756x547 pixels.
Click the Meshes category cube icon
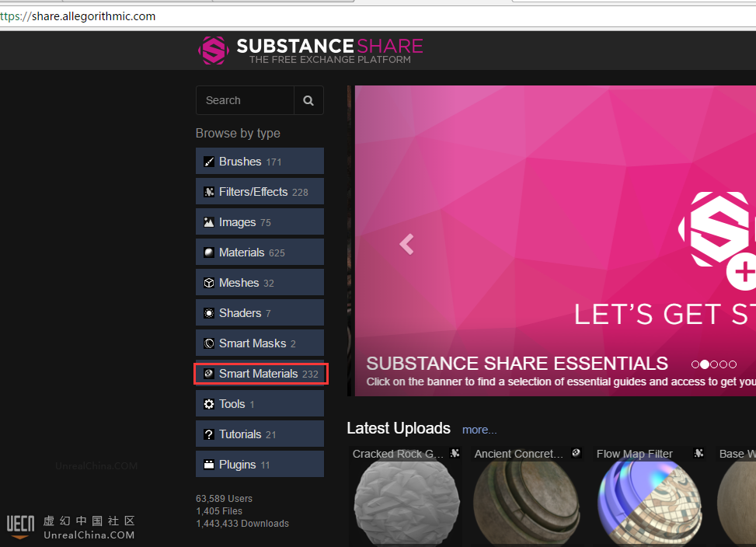(x=209, y=283)
